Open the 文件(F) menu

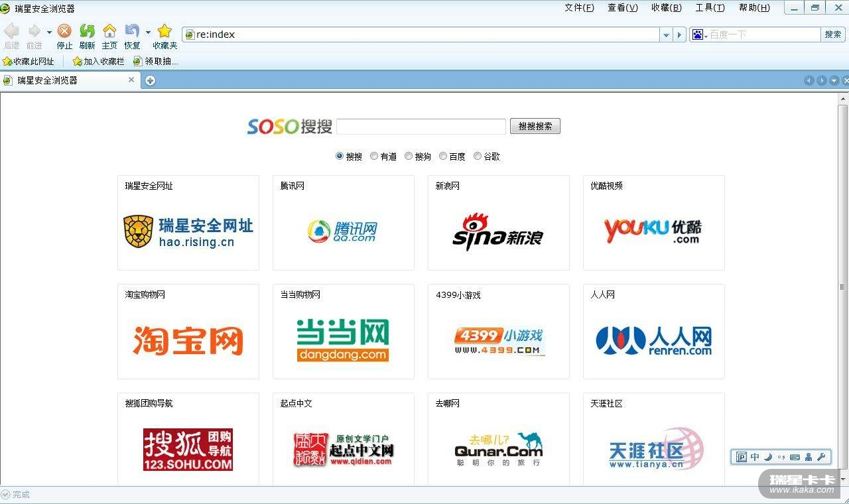[579, 8]
